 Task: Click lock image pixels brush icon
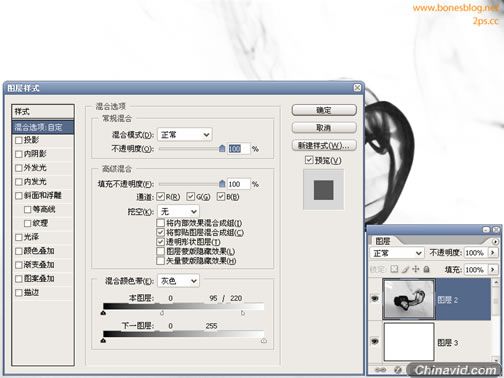pos(405,269)
